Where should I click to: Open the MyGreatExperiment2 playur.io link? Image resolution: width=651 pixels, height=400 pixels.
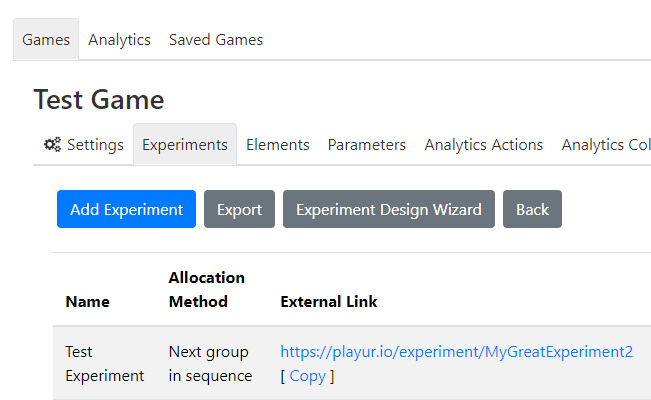[x=456, y=352]
